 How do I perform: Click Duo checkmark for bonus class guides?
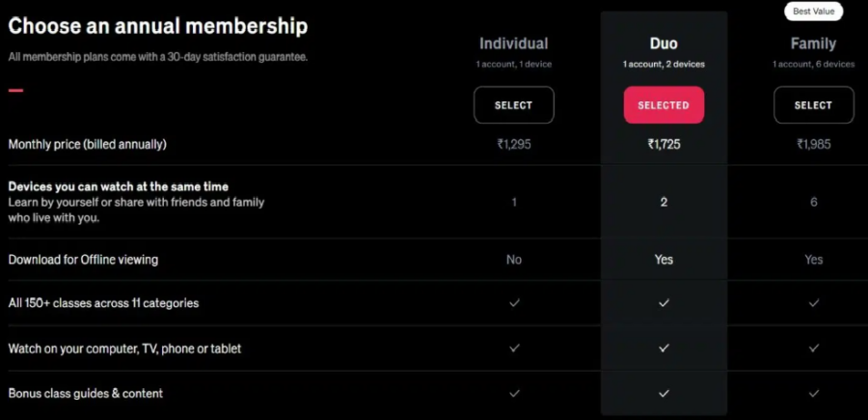pos(664,394)
